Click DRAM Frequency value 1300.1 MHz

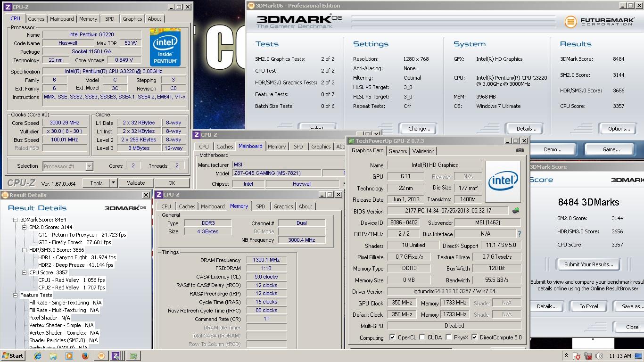[x=266, y=260]
